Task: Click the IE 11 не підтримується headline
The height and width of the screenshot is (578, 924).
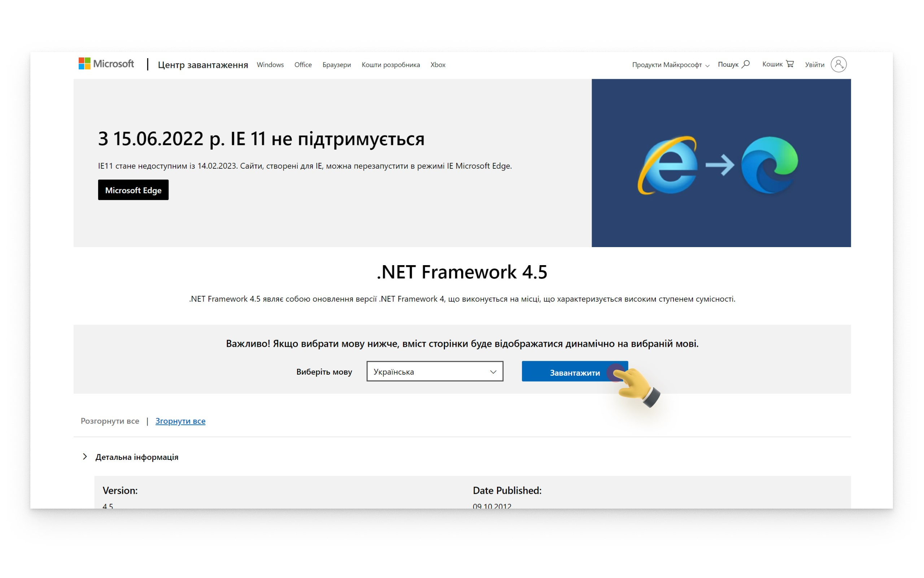Action: [x=261, y=138]
